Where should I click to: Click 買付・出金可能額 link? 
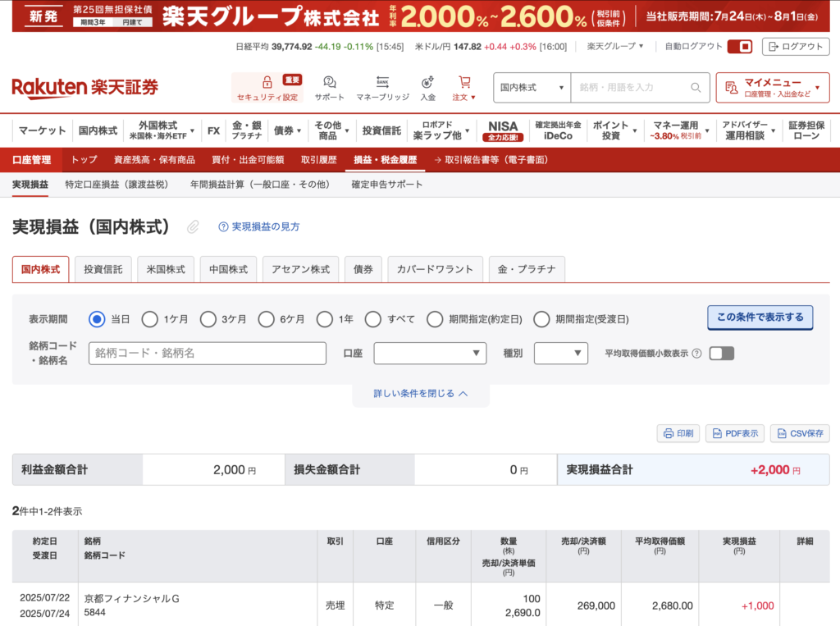pos(248,160)
